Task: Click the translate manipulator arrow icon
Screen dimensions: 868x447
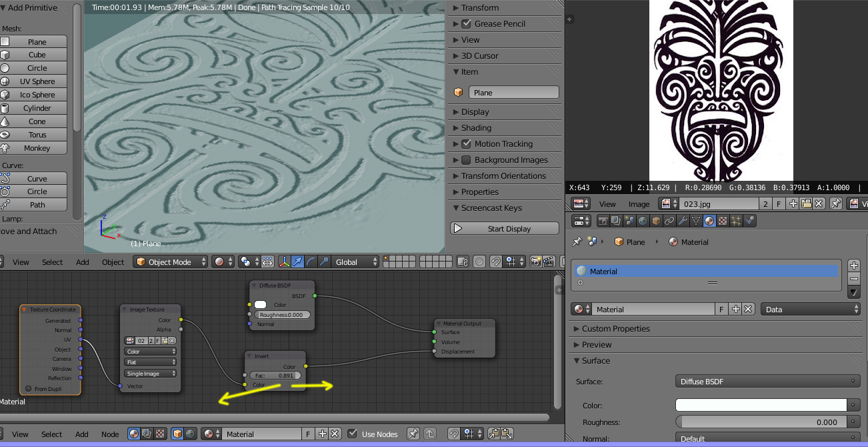Action: click(x=297, y=262)
